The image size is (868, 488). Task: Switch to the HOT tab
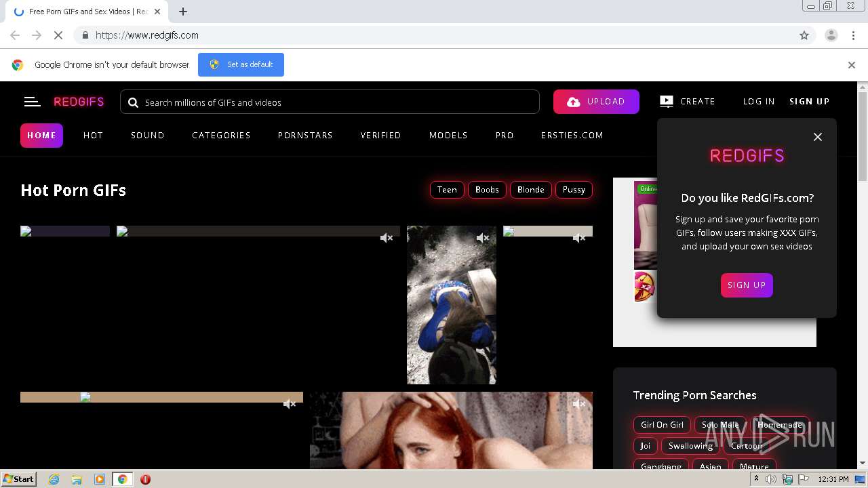click(x=93, y=136)
